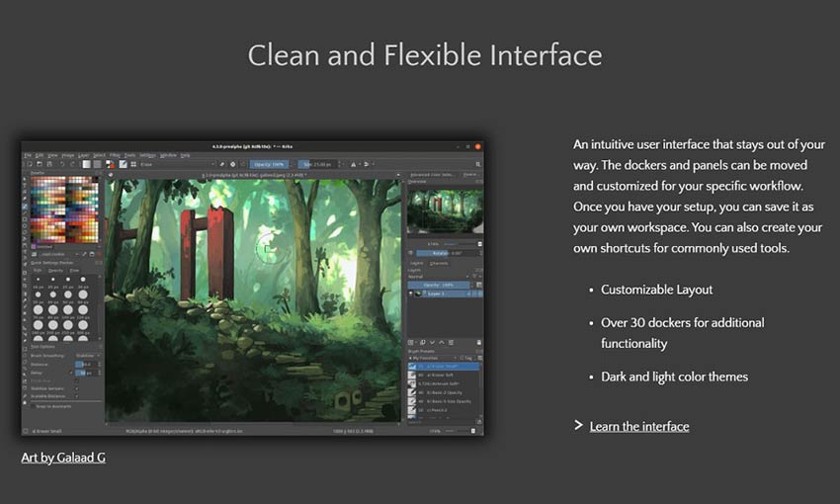
Task: Expand the My Favorites brush tag dropdown
Action: tap(431, 358)
